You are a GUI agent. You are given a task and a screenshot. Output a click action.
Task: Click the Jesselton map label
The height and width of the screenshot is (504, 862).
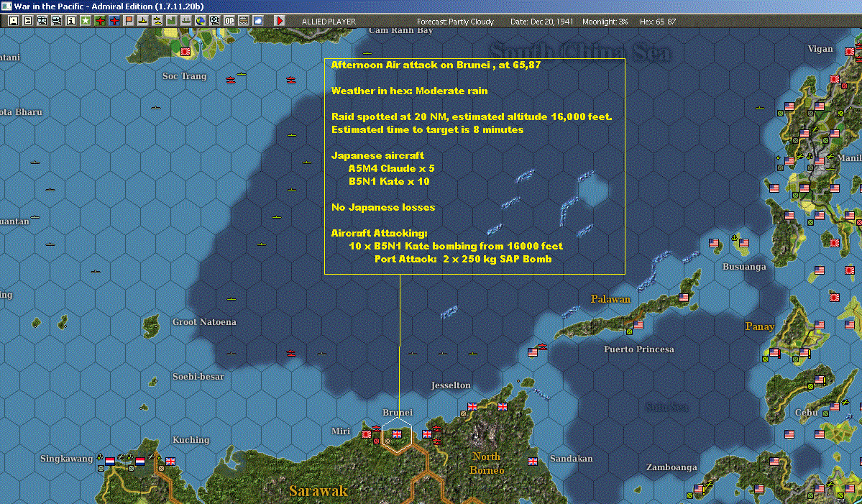pyautogui.click(x=451, y=385)
